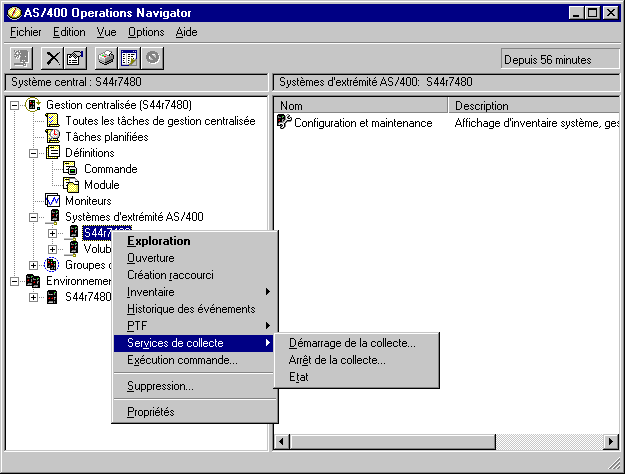Click the Depuis 56 minutes status field
The image size is (625, 474).
560,59
